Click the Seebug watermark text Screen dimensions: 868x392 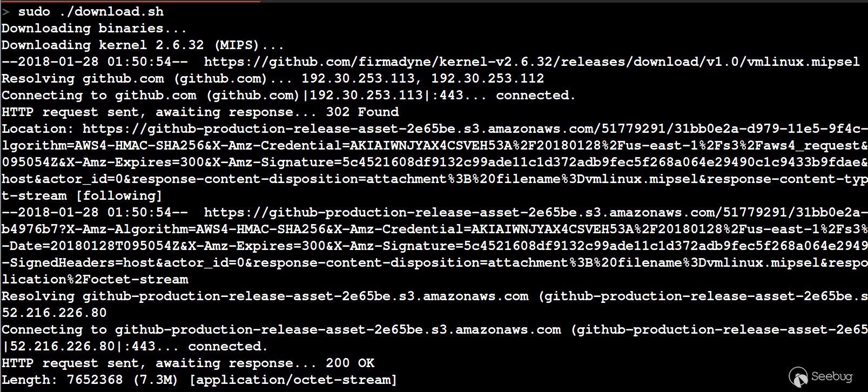click(832, 376)
